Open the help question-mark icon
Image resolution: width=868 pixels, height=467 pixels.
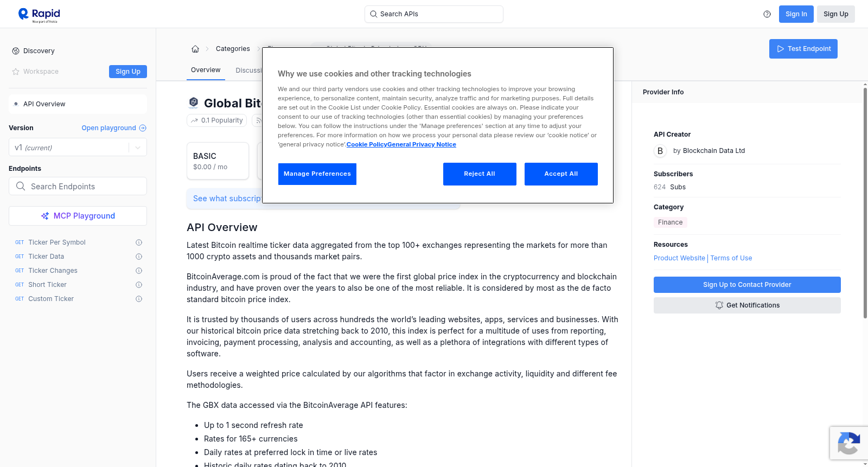pyautogui.click(x=767, y=14)
